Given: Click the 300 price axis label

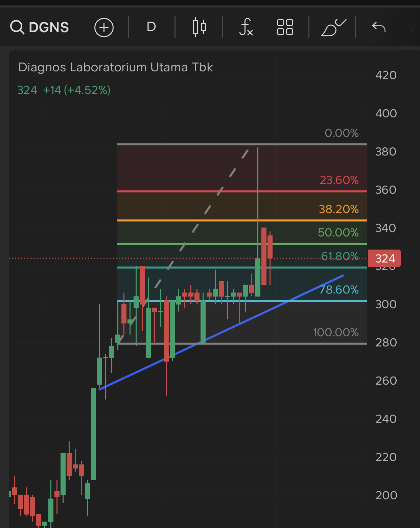Looking at the screenshot, I should 386,304.
